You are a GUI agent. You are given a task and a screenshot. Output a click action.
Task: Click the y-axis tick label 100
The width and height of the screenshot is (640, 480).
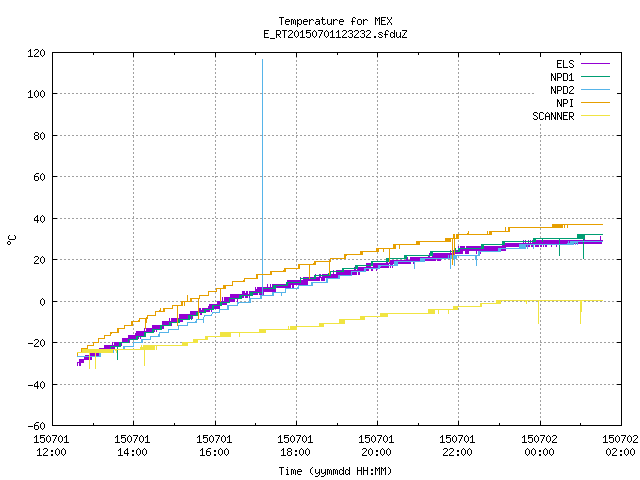click(x=36, y=94)
